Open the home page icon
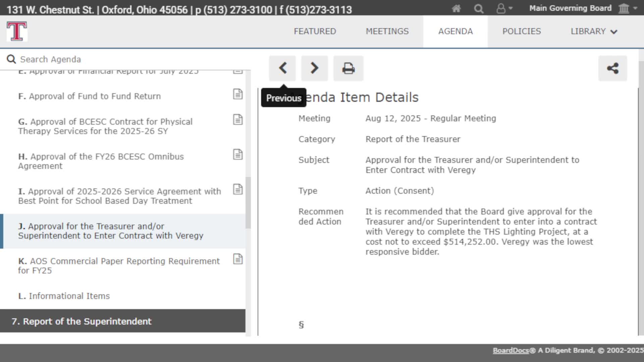The width and height of the screenshot is (644, 362). [x=456, y=8]
